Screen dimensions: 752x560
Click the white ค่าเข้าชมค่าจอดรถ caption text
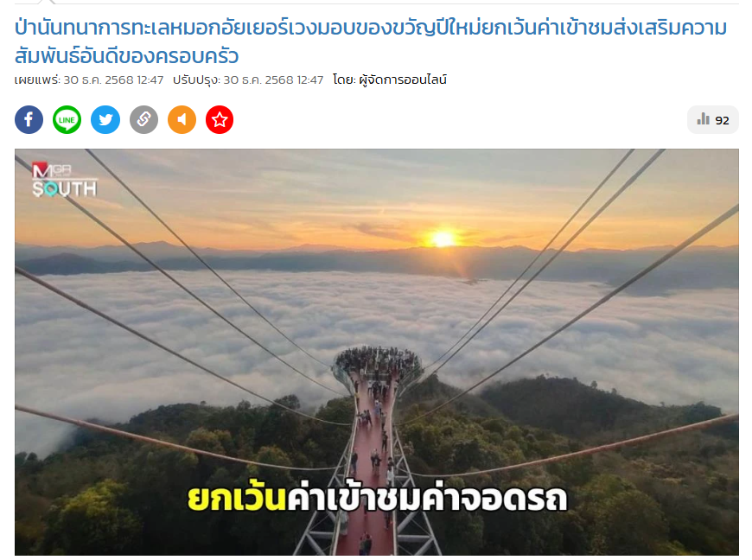427,499
